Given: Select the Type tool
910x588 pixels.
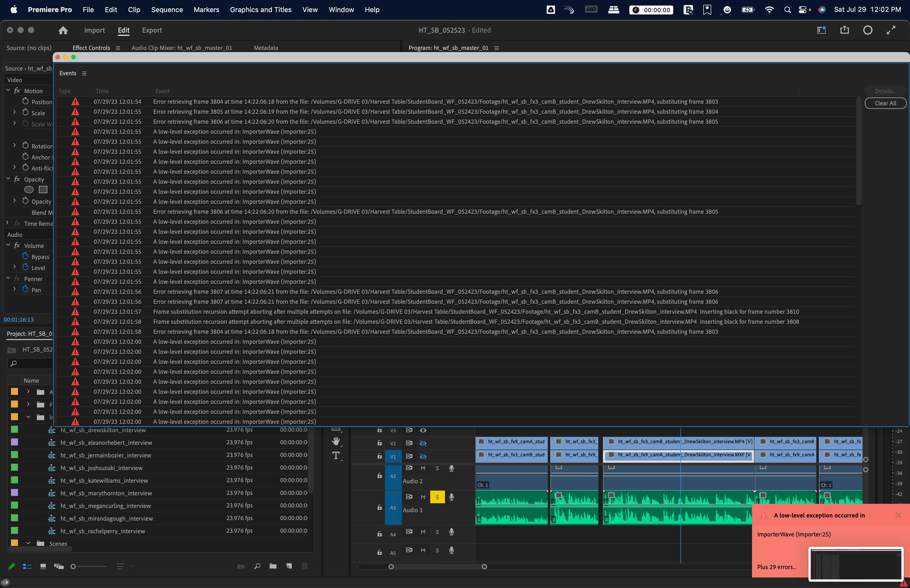Looking at the screenshot, I should pos(336,456).
